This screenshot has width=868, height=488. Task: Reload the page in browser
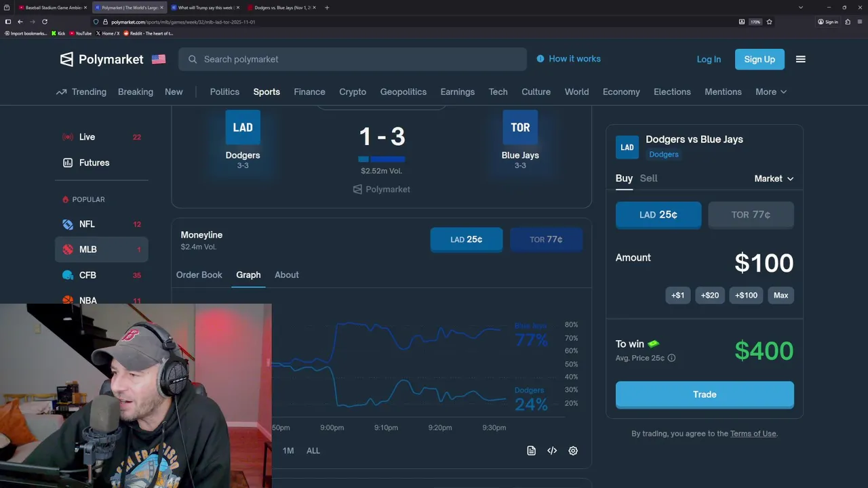(x=45, y=22)
